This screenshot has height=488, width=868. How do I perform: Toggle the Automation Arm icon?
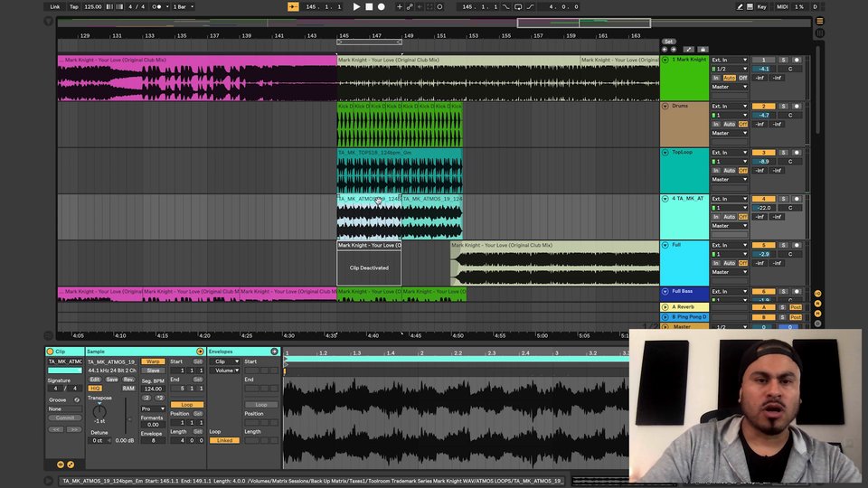coord(410,6)
